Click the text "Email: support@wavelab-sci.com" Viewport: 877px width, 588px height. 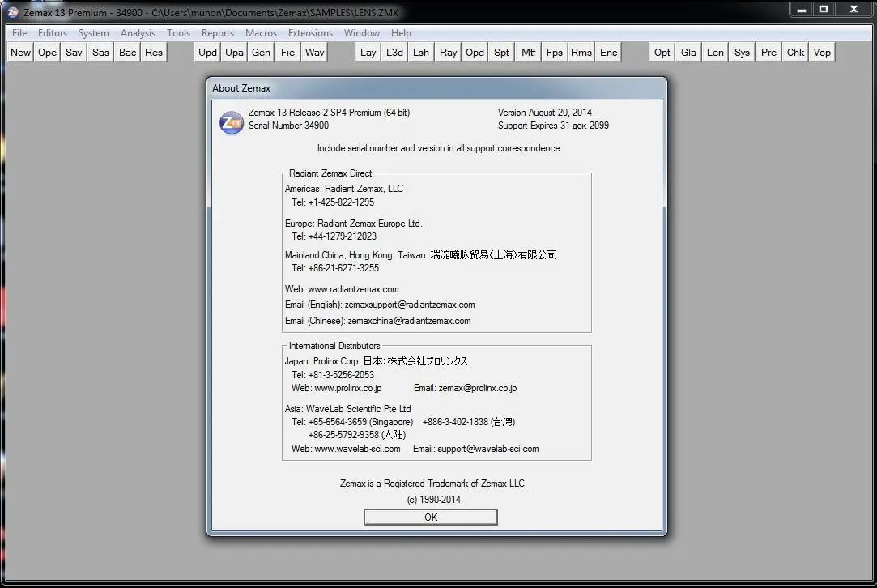click(476, 449)
